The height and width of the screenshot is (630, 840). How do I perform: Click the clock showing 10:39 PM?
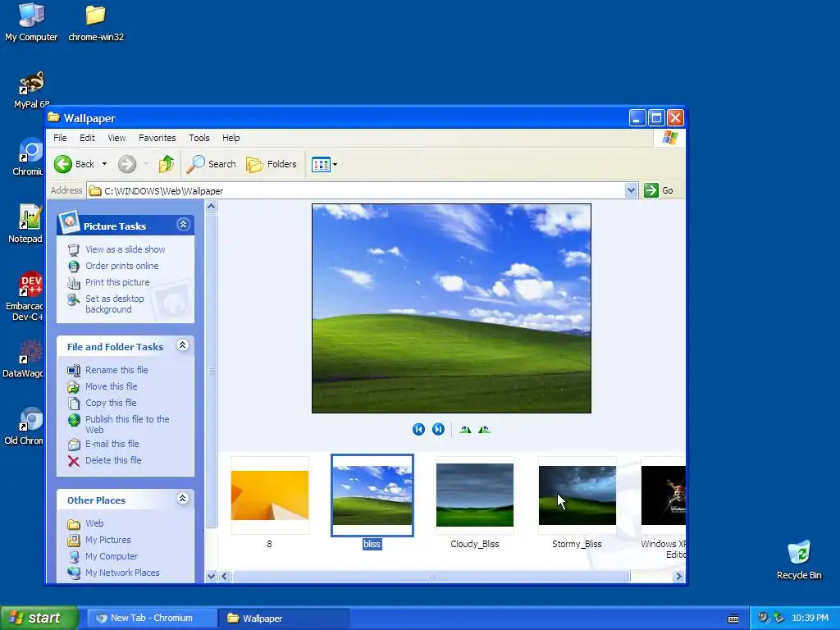810,619
